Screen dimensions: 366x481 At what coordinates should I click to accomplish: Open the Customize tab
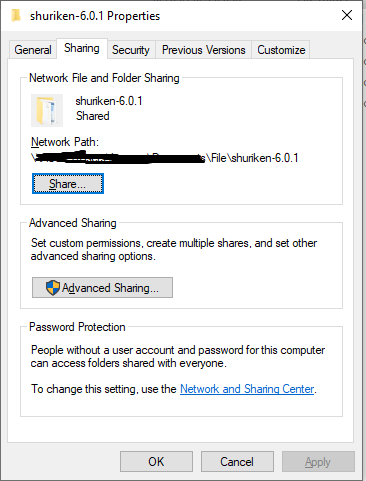click(x=281, y=50)
